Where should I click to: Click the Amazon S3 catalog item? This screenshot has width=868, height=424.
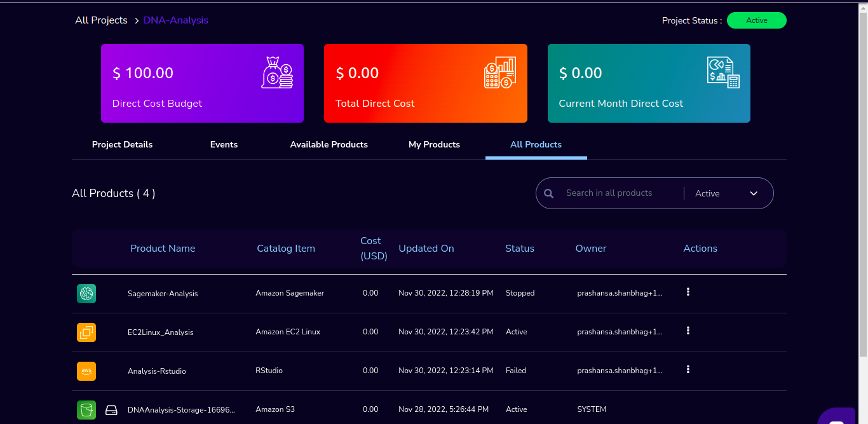pos(275,409)
